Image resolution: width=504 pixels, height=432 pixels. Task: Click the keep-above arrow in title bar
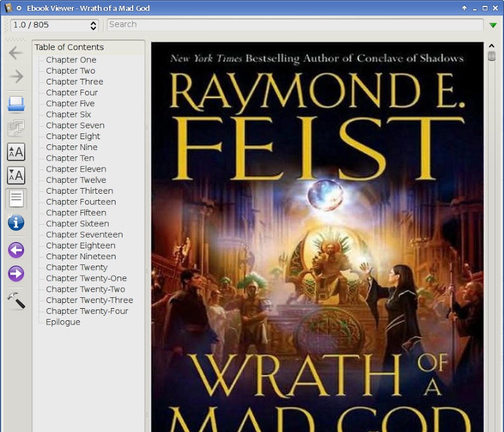(464, 8)
